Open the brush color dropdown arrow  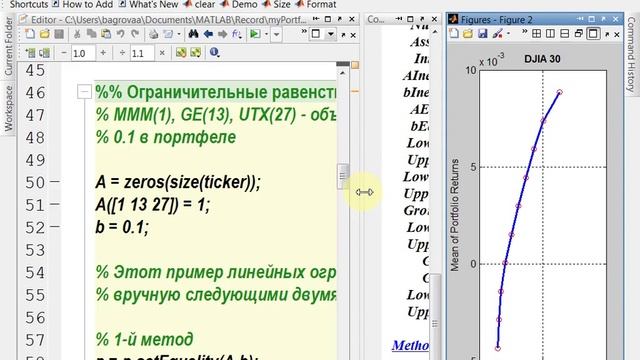(x=508, y=34)
